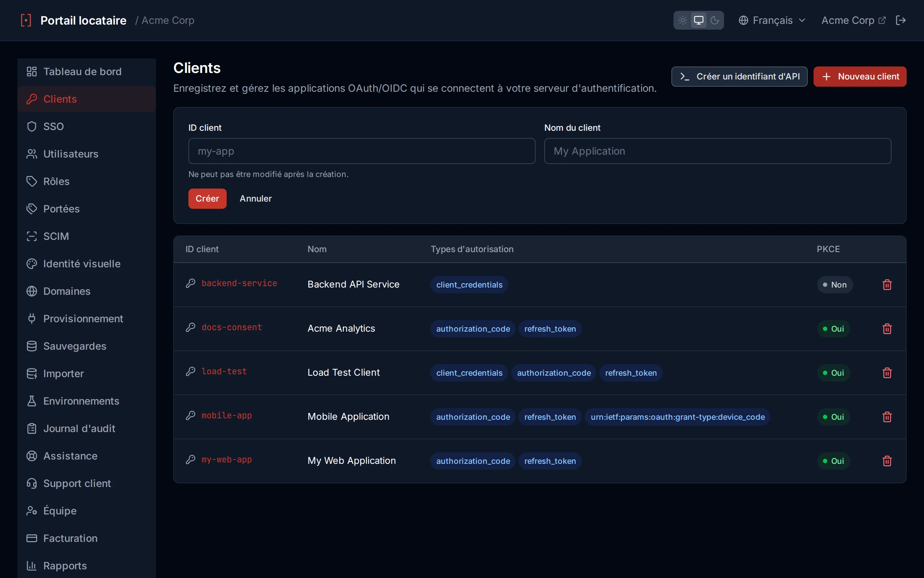Click the Oui PKCE badge for docs-consent
The width and height of the screenshot is (924, 578).
pos(833,329)
